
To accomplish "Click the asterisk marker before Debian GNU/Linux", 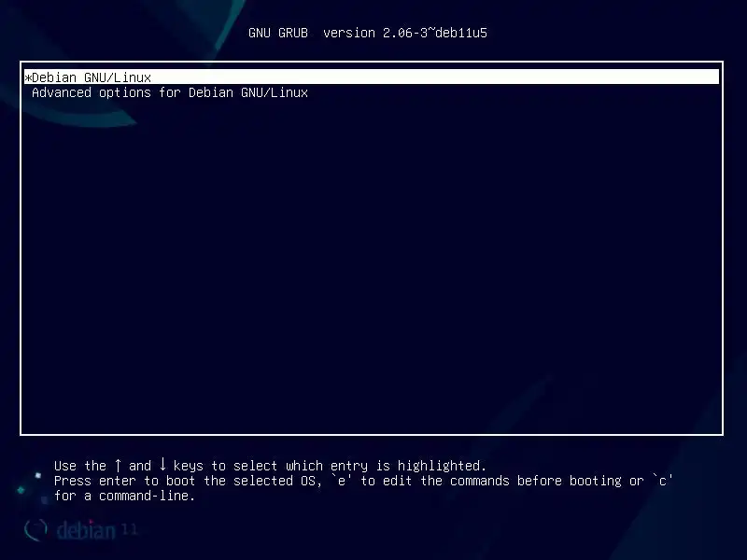I will pos(28,77).
